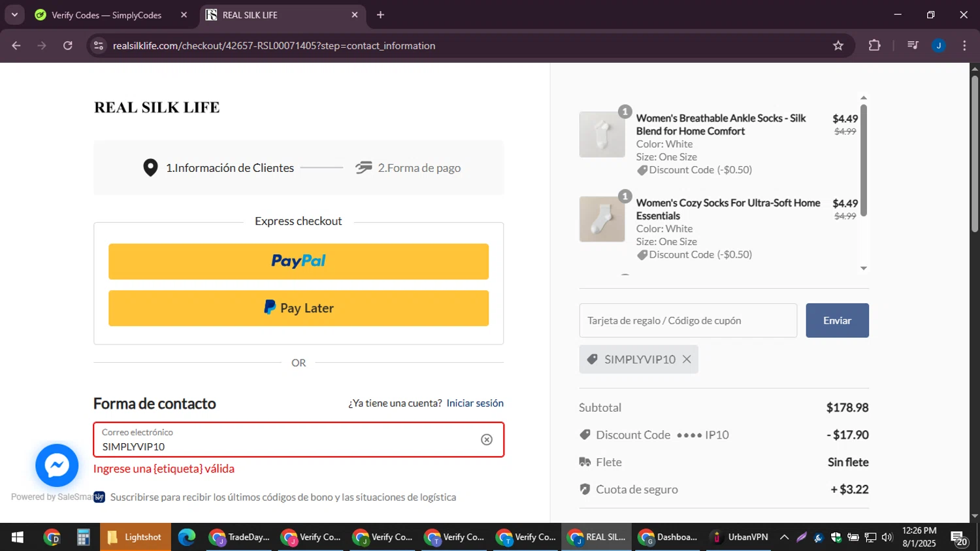Follow the Iniciar sesión link
This screenshot has width=980, height=551.
(475, 403)
